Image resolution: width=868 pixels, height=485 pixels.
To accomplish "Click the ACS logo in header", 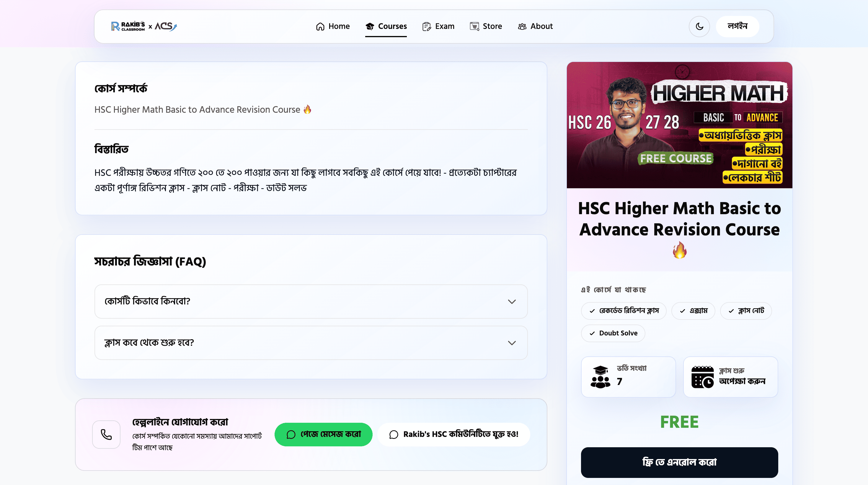I will click(166, 26).
